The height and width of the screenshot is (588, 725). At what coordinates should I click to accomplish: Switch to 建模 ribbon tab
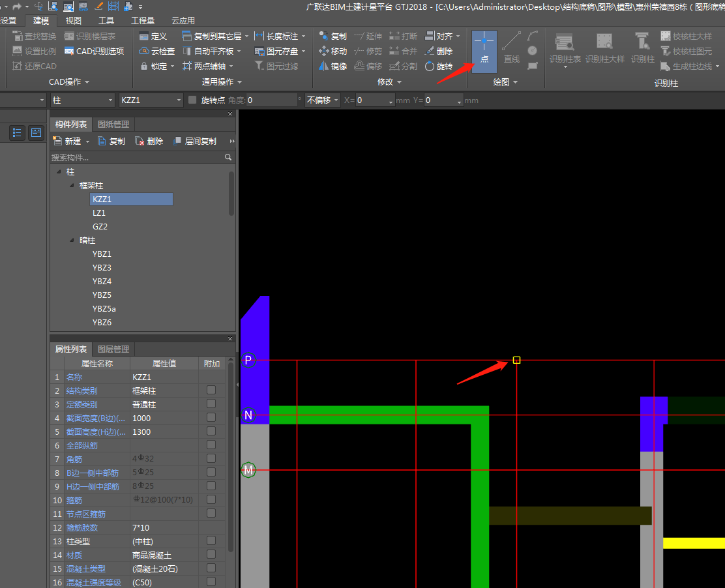tap(40, 21)
